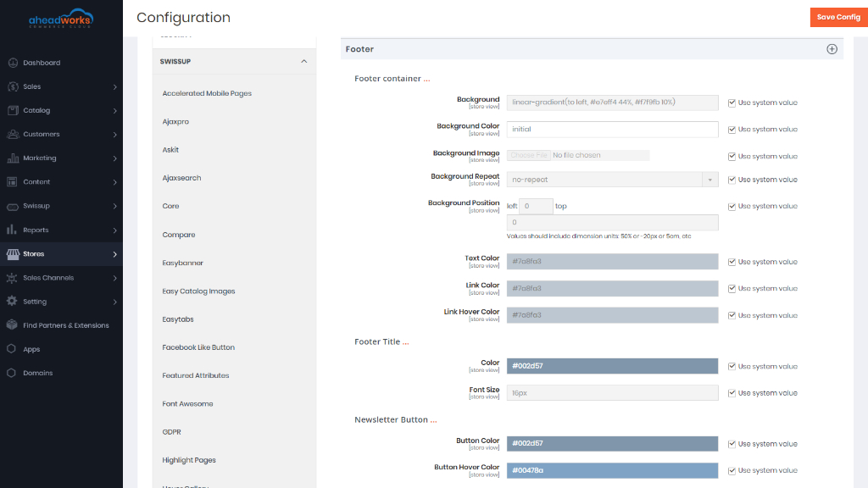The height and width of the screenshot is (488, 868).
Task: Toggle Use system value for Background Color
Action: (732, 130)
